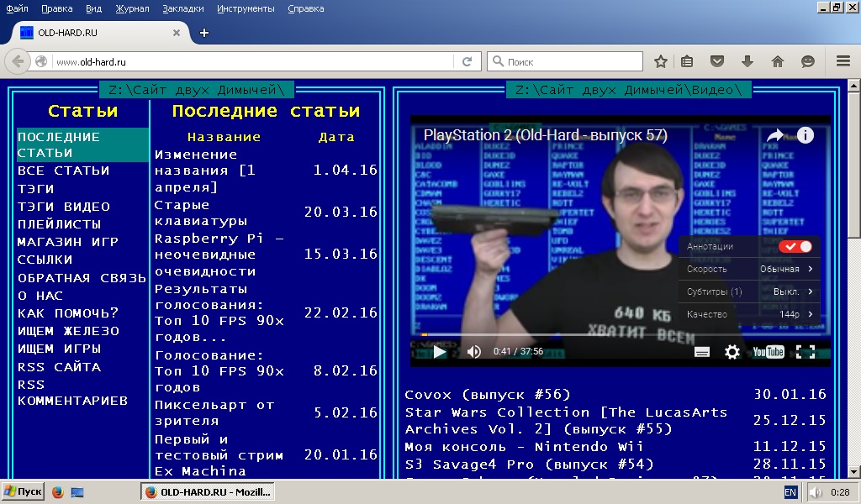Image resolution: width=861 pixels, height=504 pixels.
Task: Click the OLD-HARD.RU taskbar window button
Action: tap(208, 492)
